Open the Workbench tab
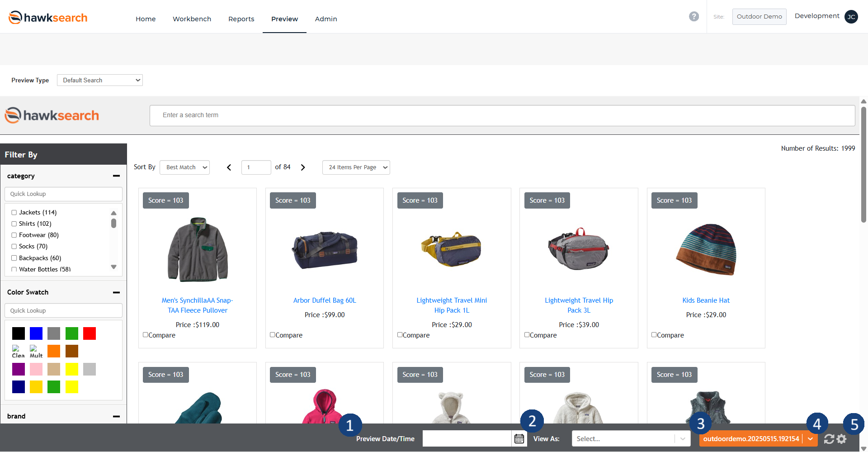The height and width of the screenshot is (452, 868). 192,19
